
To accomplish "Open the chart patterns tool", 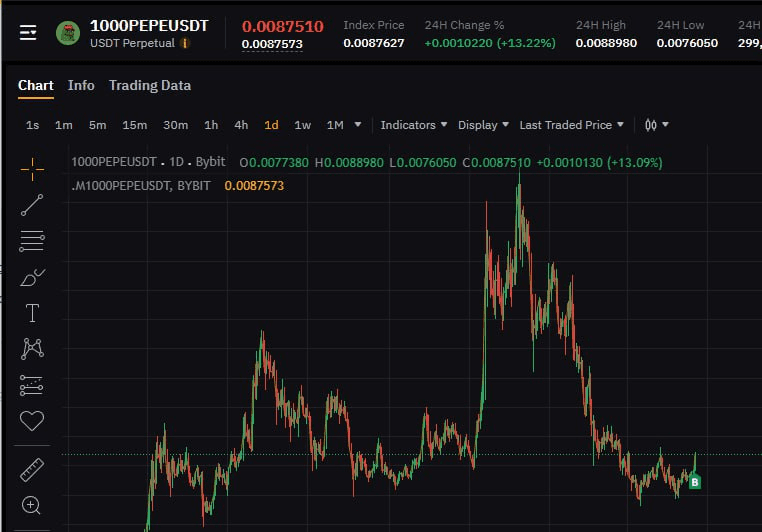I will (32, 349).
